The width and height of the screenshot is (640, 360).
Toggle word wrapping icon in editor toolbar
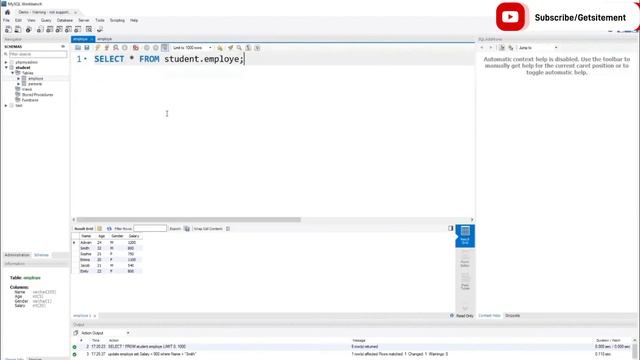click(x=257, y=48)
